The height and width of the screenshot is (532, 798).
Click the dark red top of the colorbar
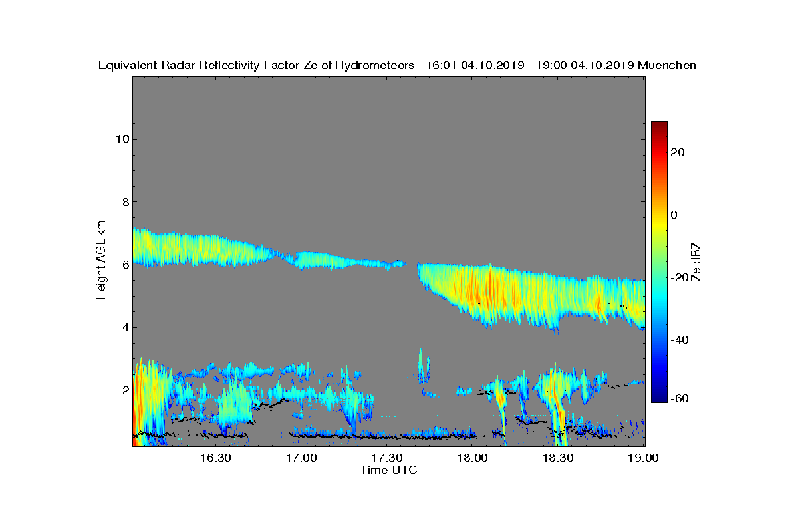tap(659, 126)
